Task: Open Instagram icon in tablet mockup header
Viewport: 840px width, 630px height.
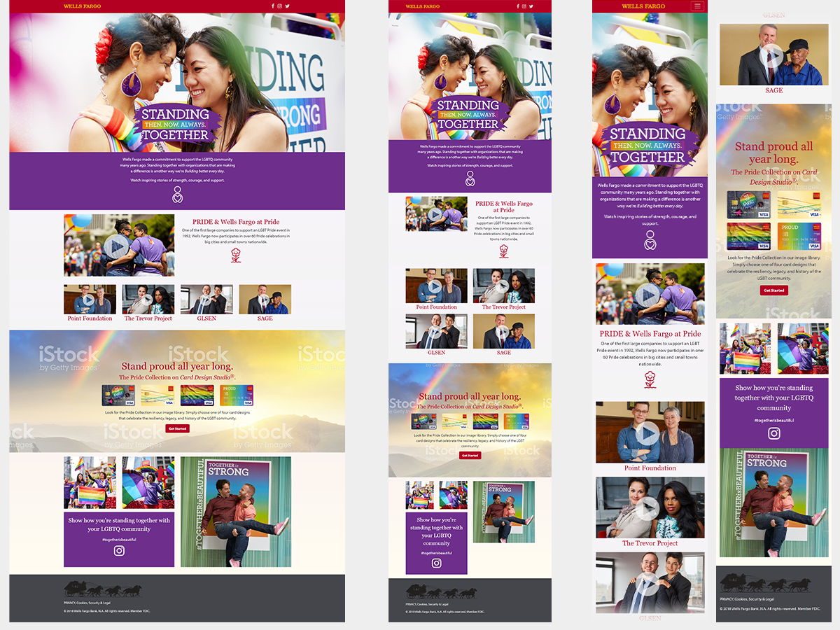Action: click(x=524, y=6)
